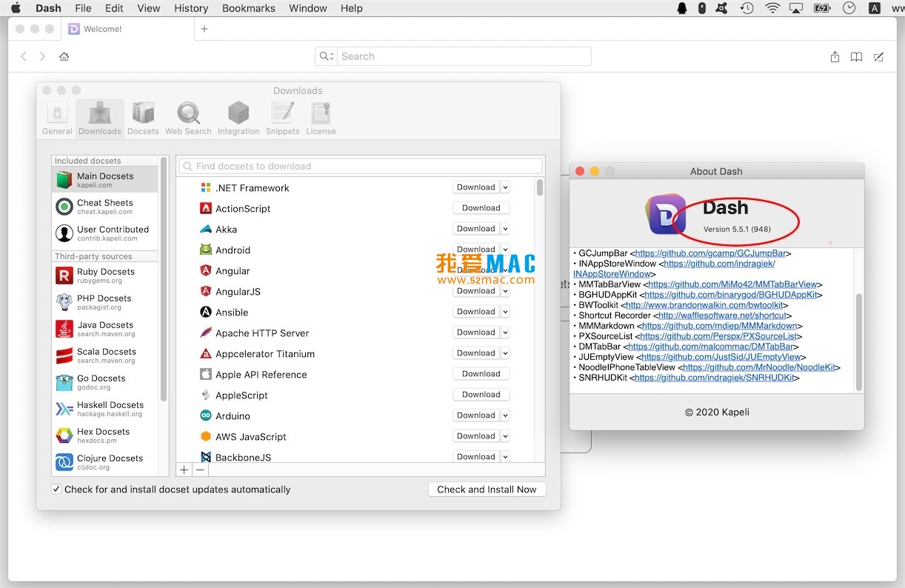
Task: Select Ruby Docsets source
Action: click(104, 275)
